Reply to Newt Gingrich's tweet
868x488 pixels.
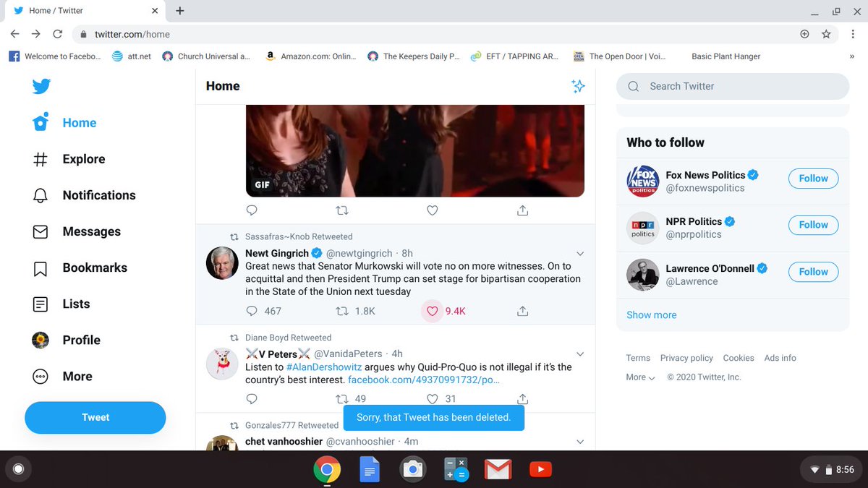[x=252, y=311]
